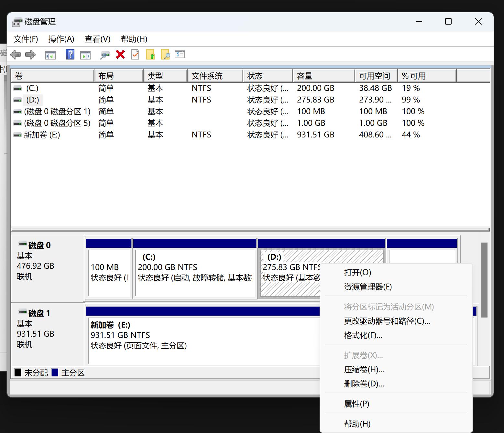Select the (磁盘 0 磁盘分区 1) volume row
This screenshot has width=504, height=433.
click(x=250, y=112)
